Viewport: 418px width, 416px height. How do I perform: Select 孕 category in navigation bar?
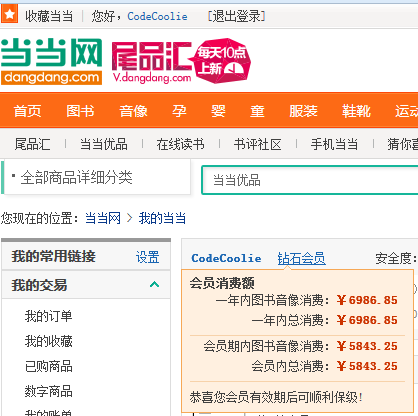[x=179, y=111]
